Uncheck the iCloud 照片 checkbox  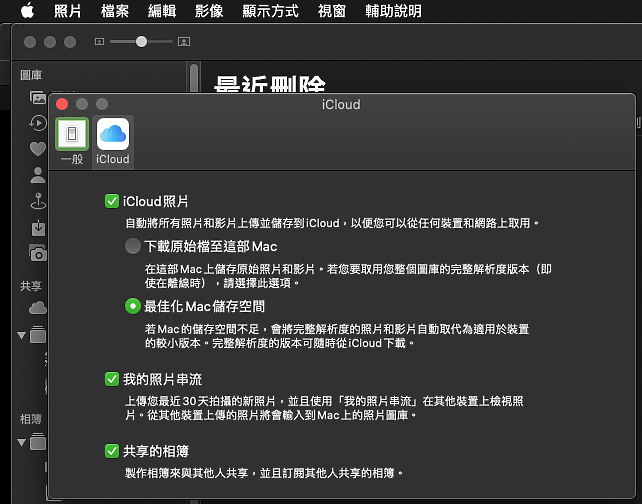tap(112, 201)
